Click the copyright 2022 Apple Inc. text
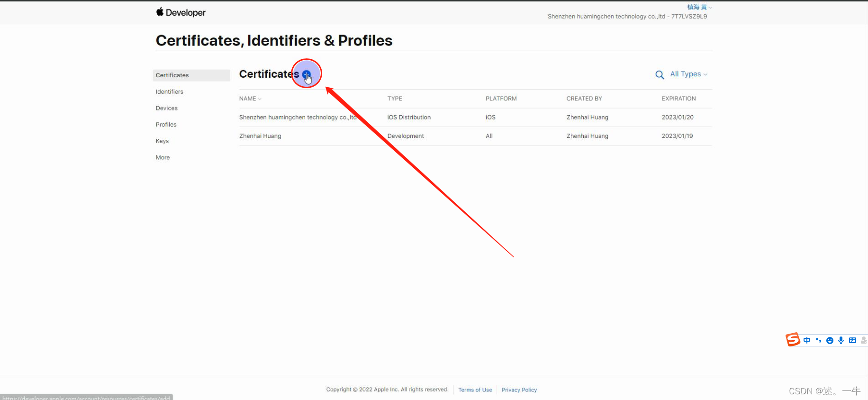Screen dimensions: 868x400 (387, 390)
